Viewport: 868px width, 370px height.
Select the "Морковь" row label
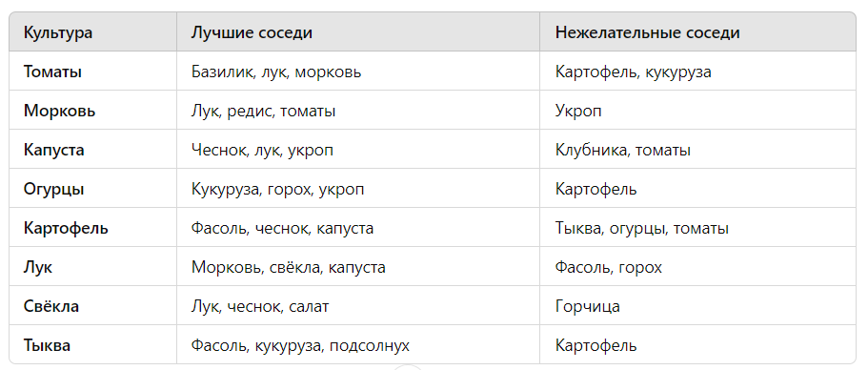(59, 111)
